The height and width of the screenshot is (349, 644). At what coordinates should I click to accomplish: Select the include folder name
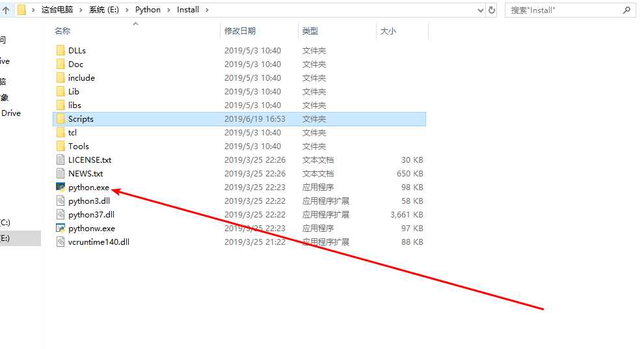[x=81, y=77]
